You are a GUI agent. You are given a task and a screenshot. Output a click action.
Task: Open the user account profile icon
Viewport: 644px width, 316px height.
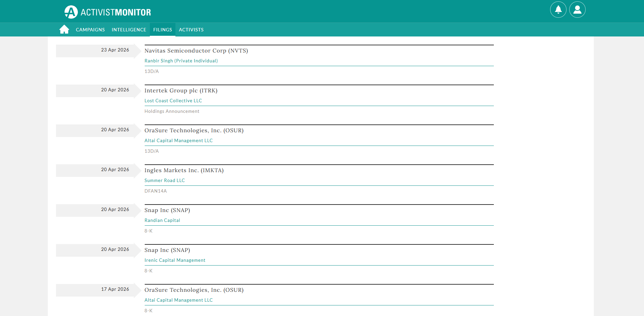(x=577, y=10)
